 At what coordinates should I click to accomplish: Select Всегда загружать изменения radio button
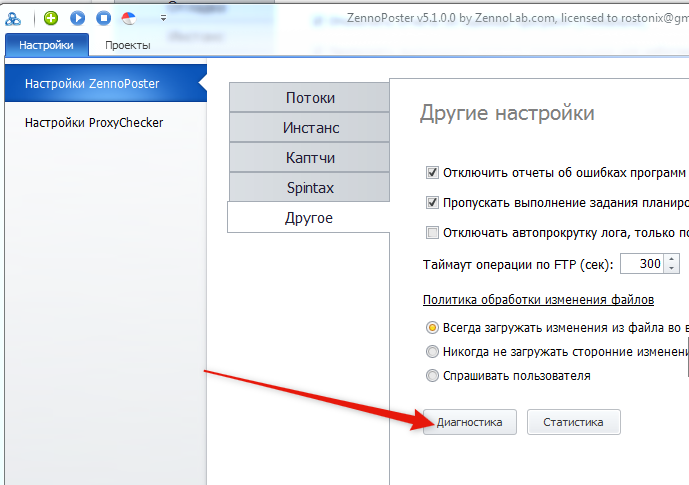tap(432, 327)
